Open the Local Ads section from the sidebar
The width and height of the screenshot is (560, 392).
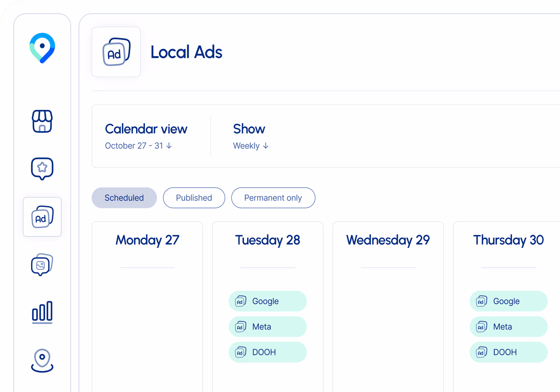(42, 218)
